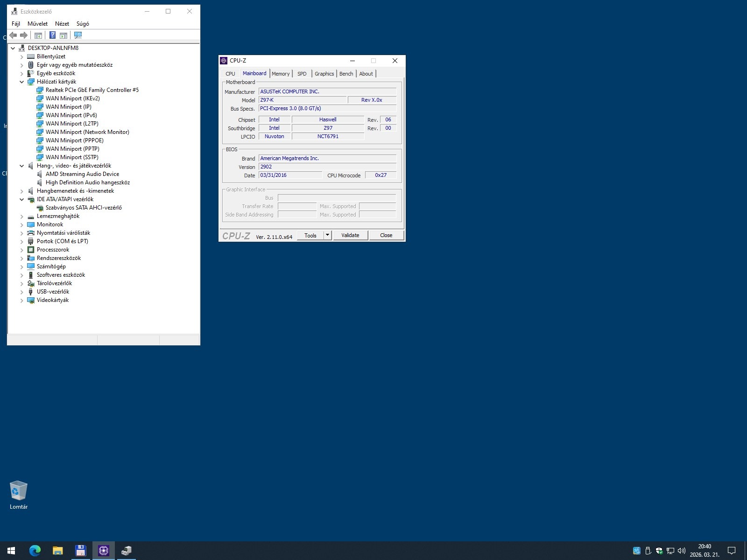Click the Validate button in CPU-Z
The width and height of the screenshot is (747, 560).
point(351,235)
